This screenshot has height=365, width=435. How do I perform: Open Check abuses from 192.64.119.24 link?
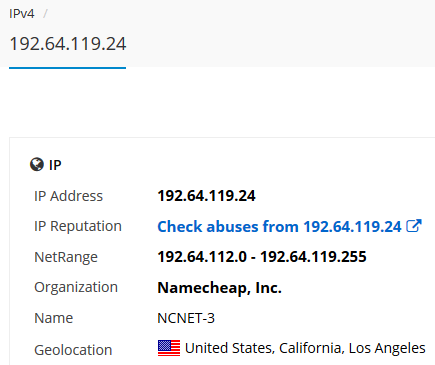(279, 227)
